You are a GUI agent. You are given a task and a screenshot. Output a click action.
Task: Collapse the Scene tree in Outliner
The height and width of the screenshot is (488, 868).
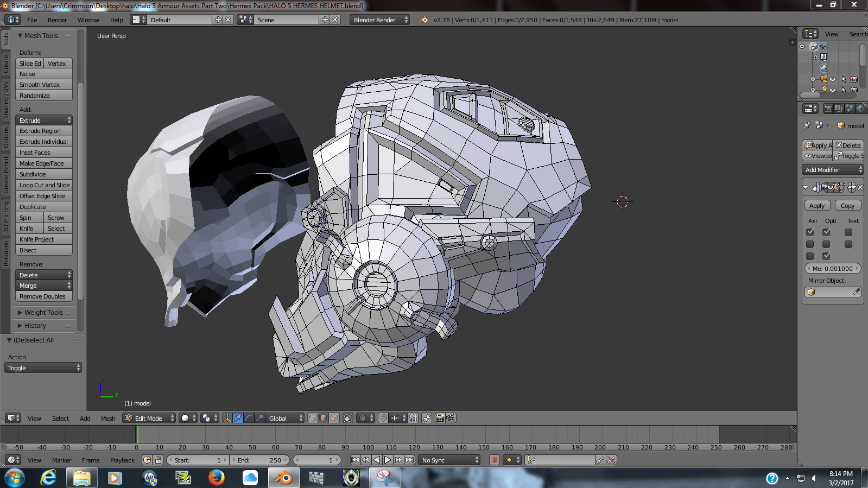point(802,47)
